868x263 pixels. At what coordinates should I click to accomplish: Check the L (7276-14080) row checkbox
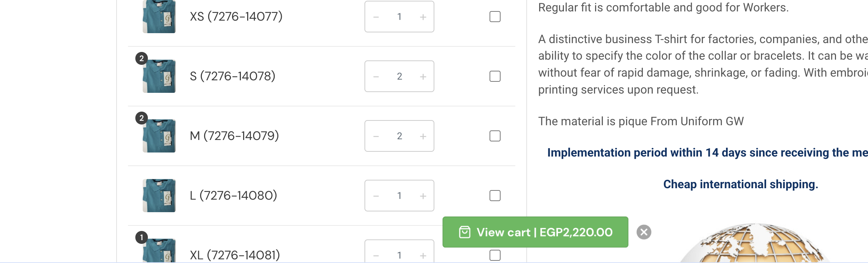[x=495, y=196]
